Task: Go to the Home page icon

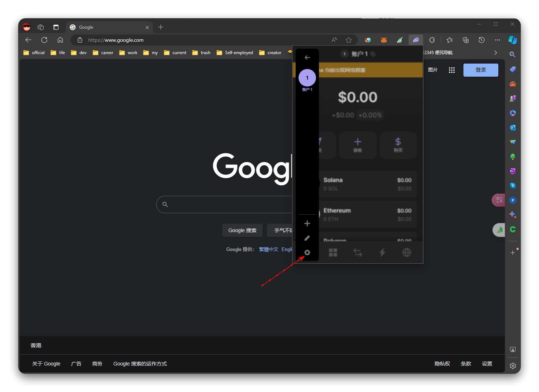Action: [60, 40]
